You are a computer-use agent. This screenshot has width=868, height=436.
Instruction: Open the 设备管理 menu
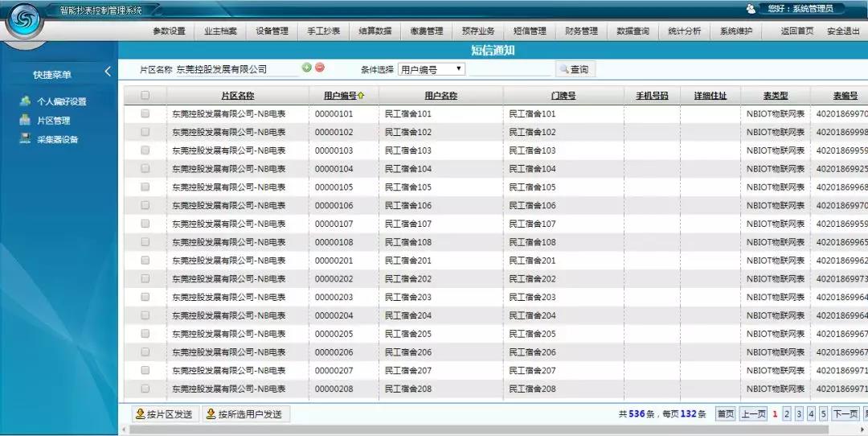pyautogui.click(x=272, y=31)
